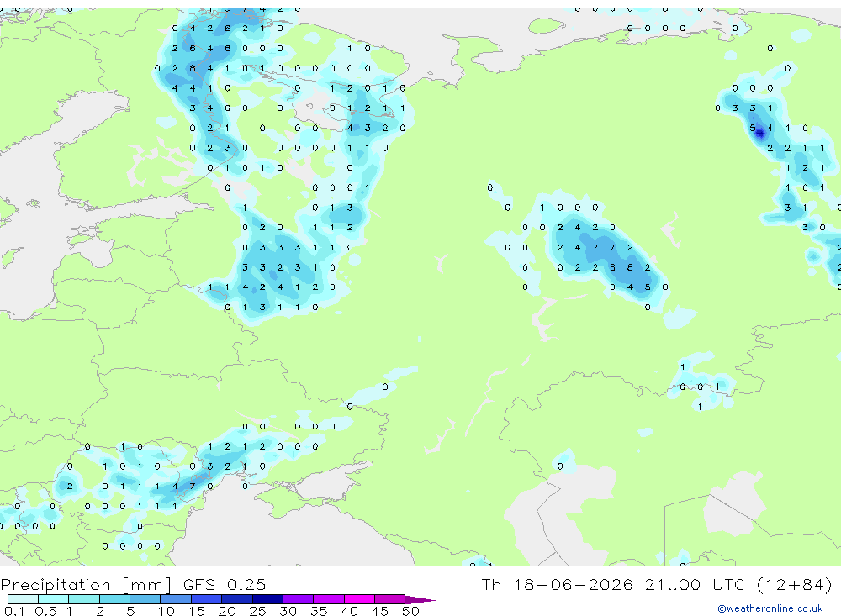Click the 0.1–0.5 mm palest cyan legend swatch

(x=23, y=599)
